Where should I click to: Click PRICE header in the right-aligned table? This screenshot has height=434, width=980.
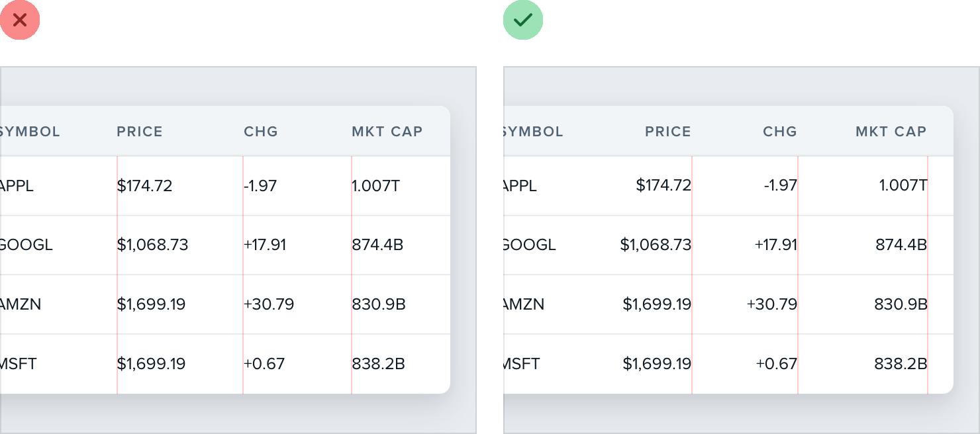click(x=668, y=132)
